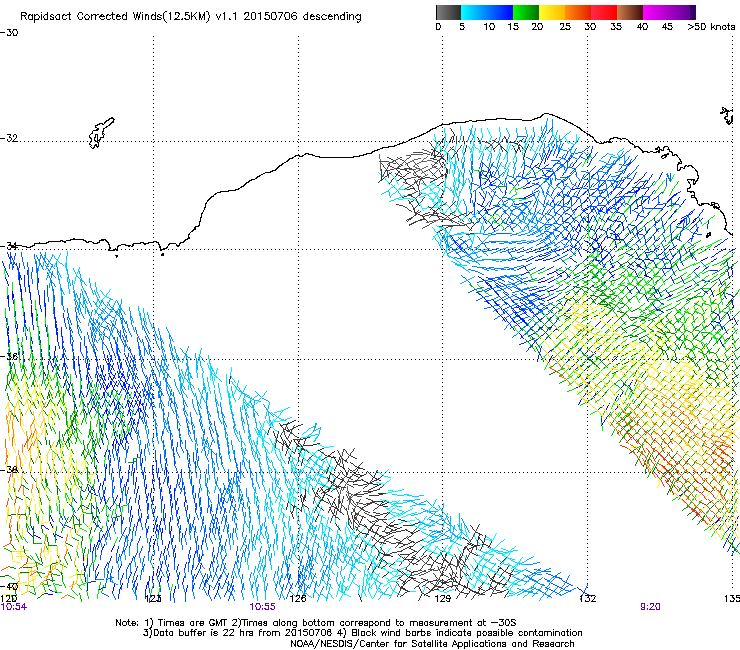Image resolution: width=740 pixels, height=650 pixels.
Task: Click the '>50 knots' legend label
Action: coord(711,27)
